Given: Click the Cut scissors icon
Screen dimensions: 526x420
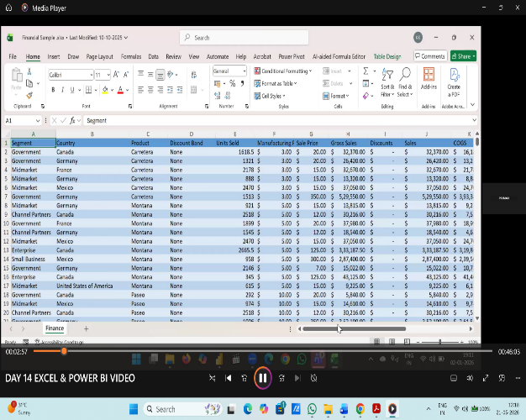Looking at the screenshot, I should 29,71.
